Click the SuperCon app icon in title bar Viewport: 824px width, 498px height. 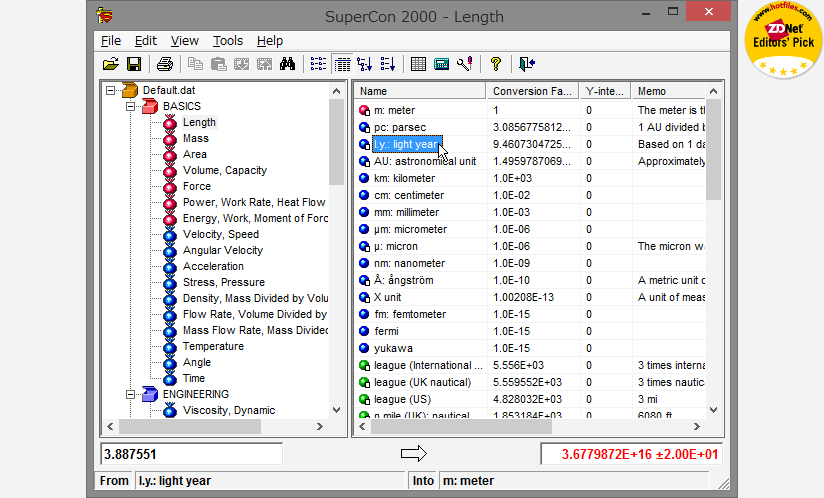[x=105, y=15]
